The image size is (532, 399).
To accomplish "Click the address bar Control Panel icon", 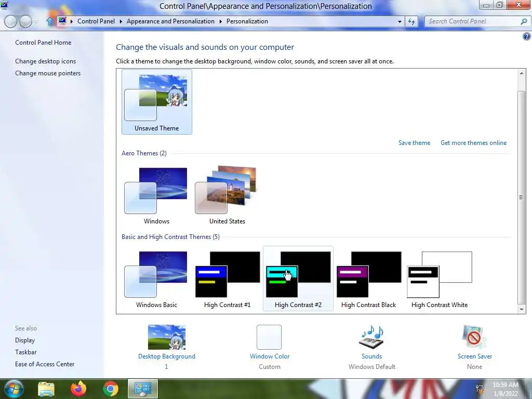I will 62,21.
